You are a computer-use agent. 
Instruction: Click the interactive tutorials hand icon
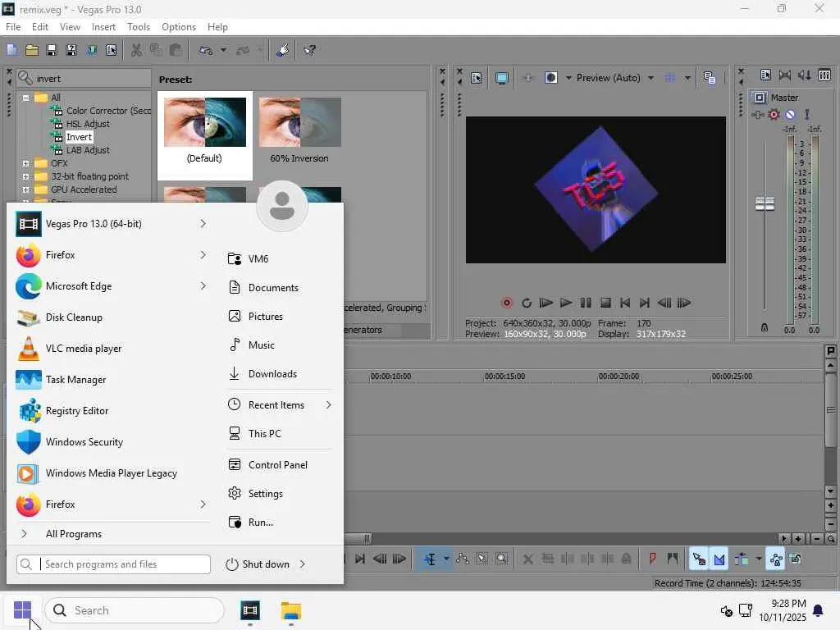tap(282, 50)
